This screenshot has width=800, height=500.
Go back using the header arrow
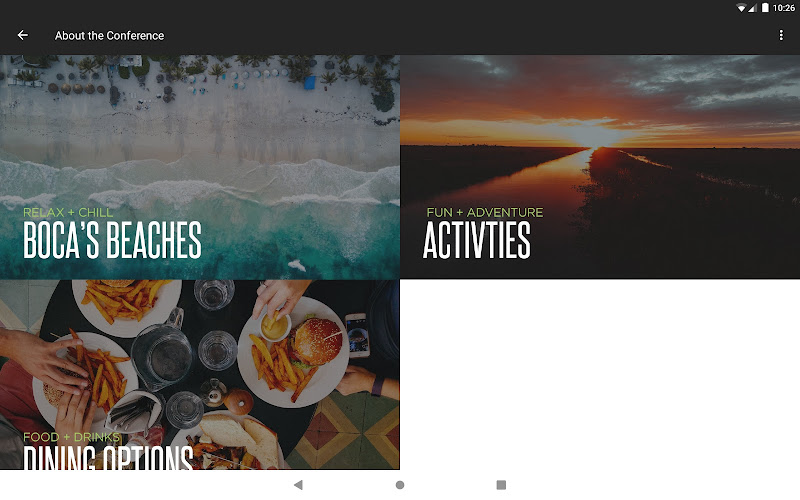[23, 35]
